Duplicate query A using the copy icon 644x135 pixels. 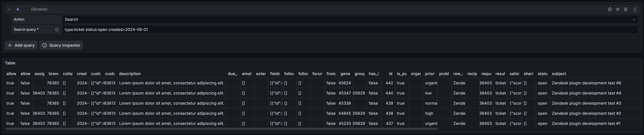coord(610,9)
